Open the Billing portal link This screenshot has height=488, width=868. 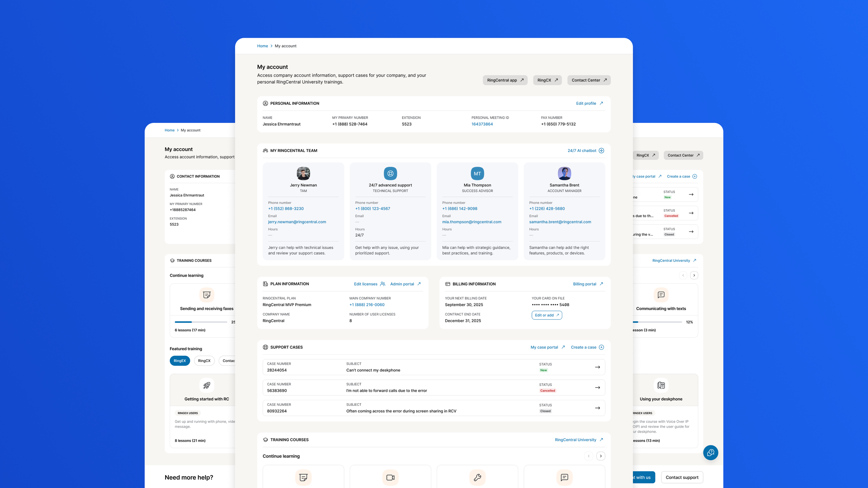coord(586,284)
